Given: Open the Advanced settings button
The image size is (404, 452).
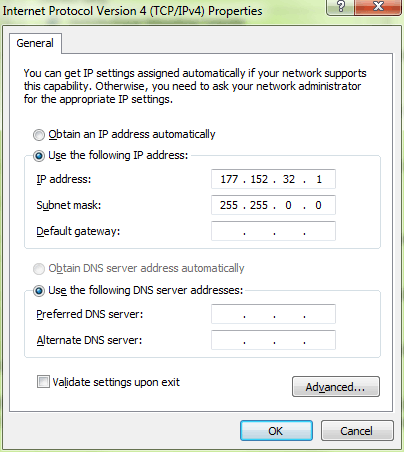Looking at the screenshot, I should click(336, 387).
